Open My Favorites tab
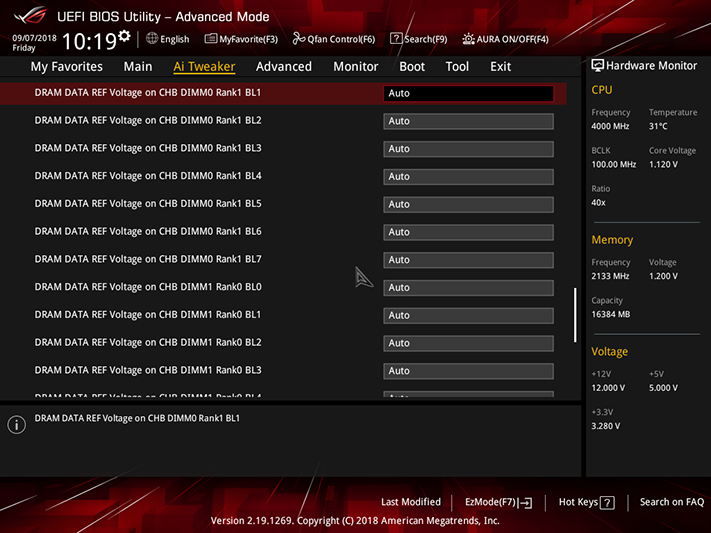 pyautogui.click(x=67, y=67)
